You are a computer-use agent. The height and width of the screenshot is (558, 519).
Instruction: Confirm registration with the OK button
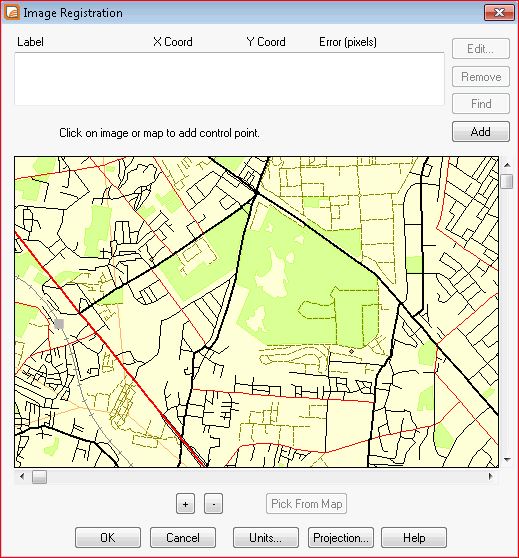coord(108,537)
